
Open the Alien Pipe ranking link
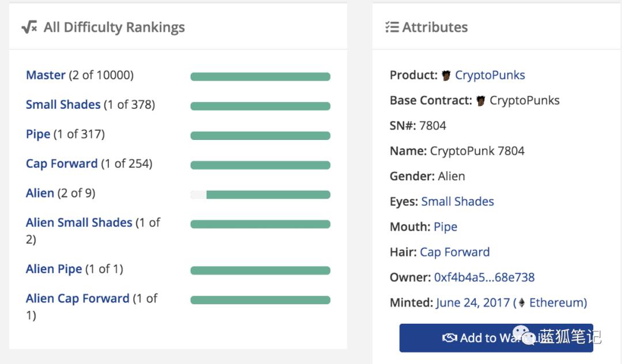[54, 269]
